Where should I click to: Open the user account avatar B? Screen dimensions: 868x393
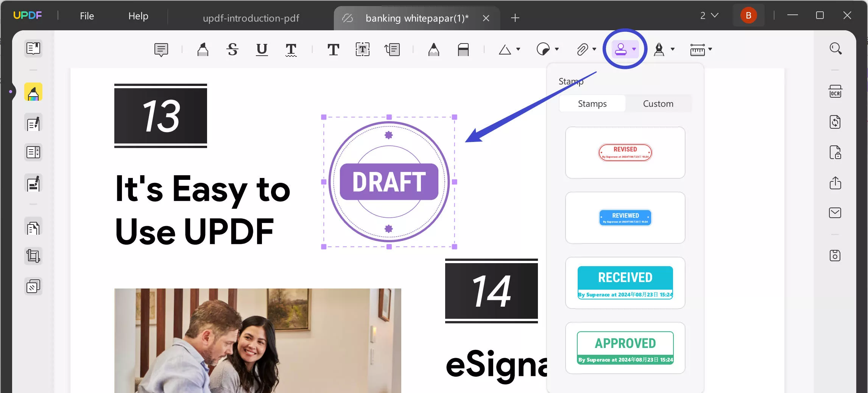pos(748,16)
